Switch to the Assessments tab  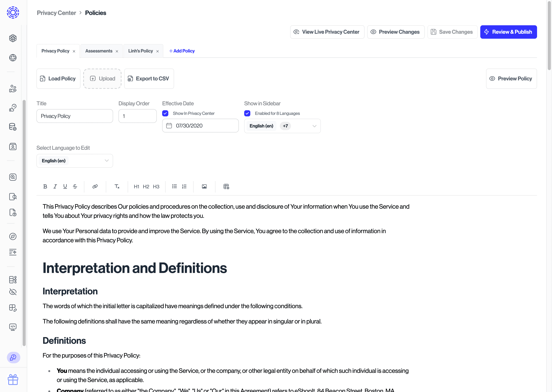coord(99,51)
